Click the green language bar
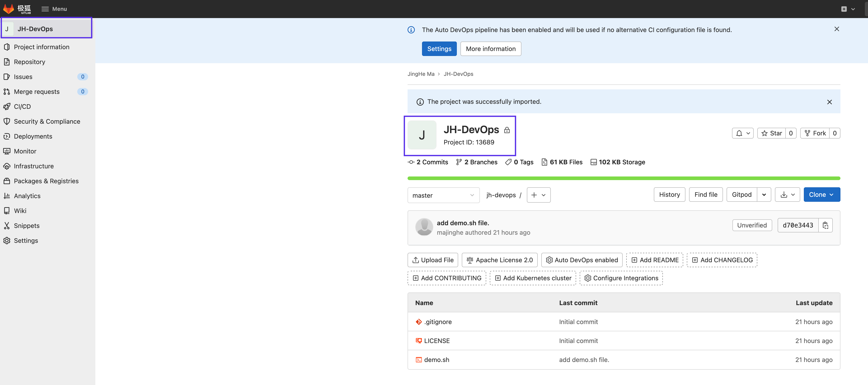Viewport: 868px width, 385px height. pyautogui.click(x=623, y=178)
